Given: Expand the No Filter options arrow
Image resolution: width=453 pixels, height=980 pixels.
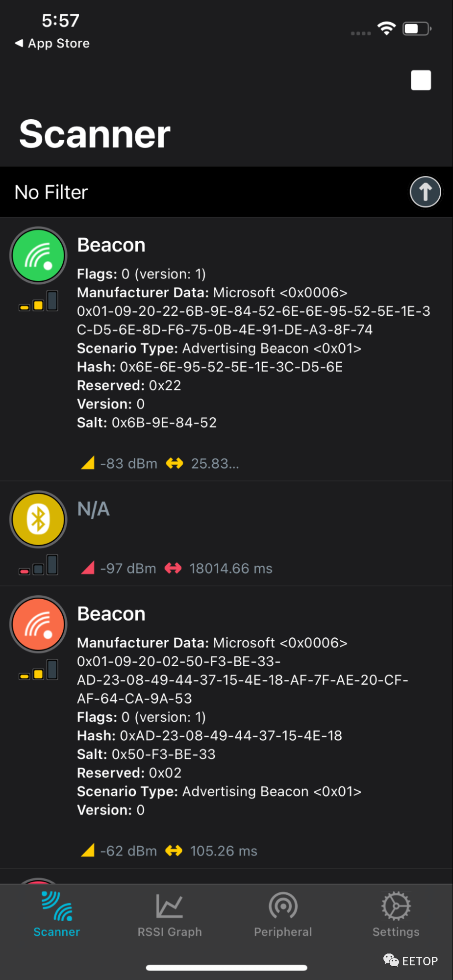Looking at the screenshot, I should coord(425,192).
